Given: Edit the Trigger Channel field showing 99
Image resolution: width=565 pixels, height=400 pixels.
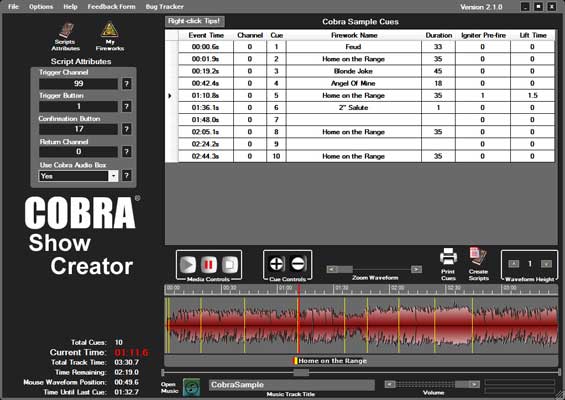Looking at the screenshot, I should click(78, 84).
